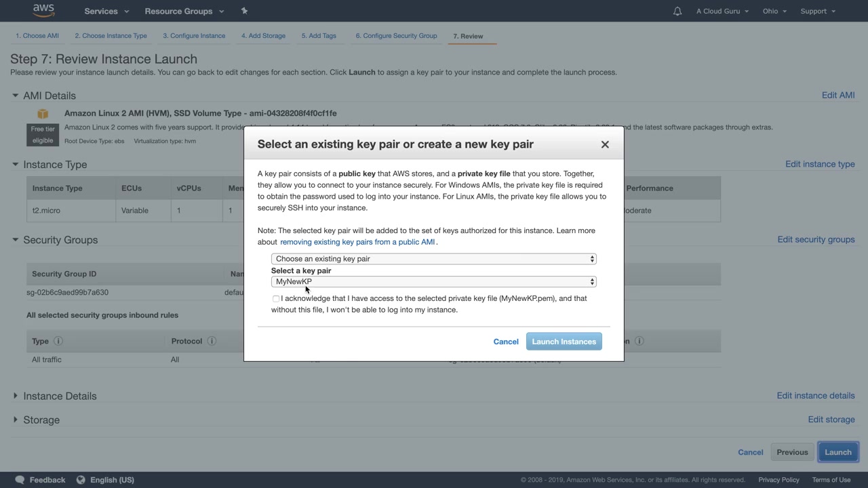Click Edit security groups link
The width and height of the screenshot is (868, 488).
[816, 239]
